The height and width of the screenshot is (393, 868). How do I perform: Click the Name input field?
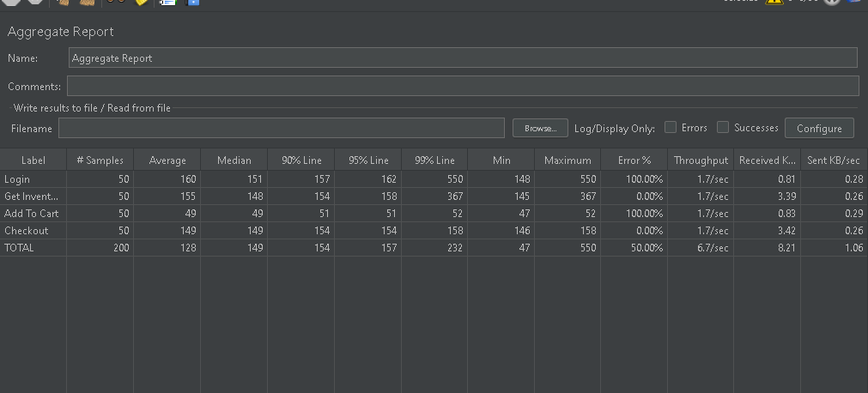[x=463, y=57]
